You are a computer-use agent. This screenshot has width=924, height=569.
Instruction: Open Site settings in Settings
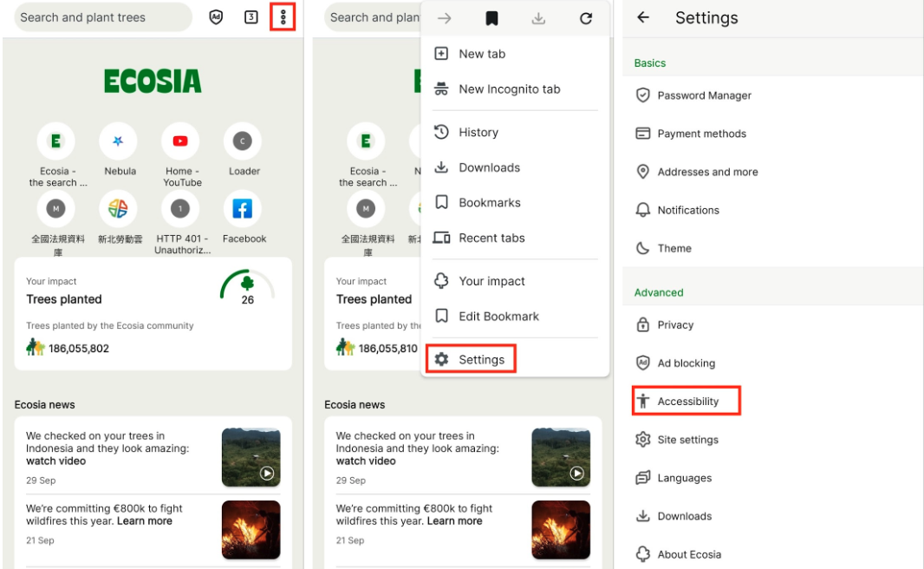pos(773,440)
